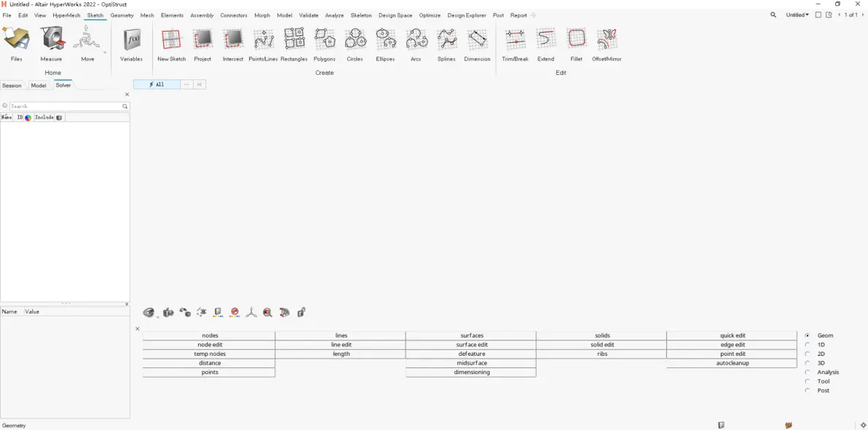
Task: Select the Arcs tool
Action: (416, 44)
